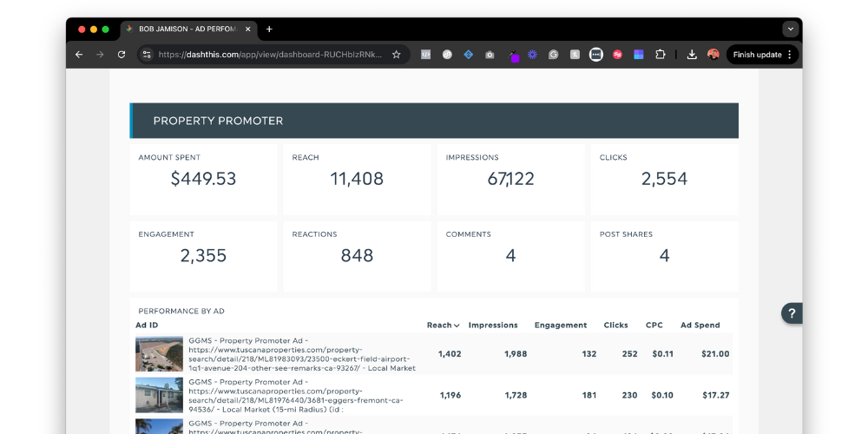Image resolution: width=868 pixels, height=434 pixels.
Task: Select the Amount Spent $449.53 value
Action: (204, 179)
